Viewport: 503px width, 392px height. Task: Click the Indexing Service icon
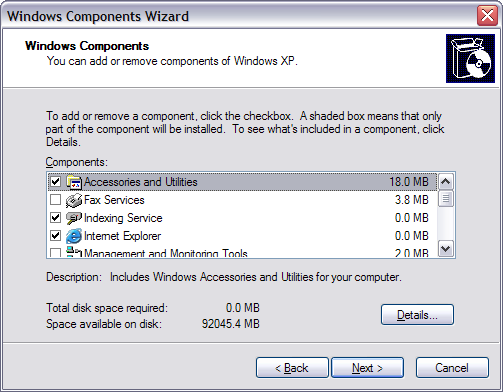tap(74, 218)
